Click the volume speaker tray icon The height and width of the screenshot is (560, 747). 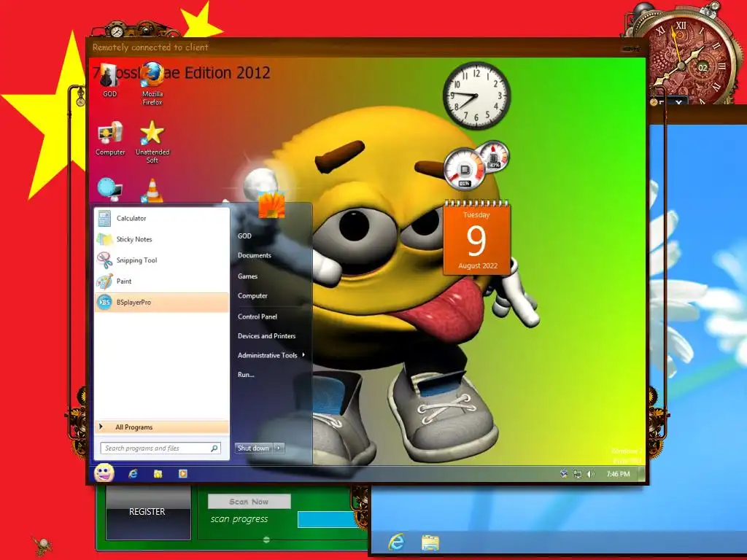point(591,474)
